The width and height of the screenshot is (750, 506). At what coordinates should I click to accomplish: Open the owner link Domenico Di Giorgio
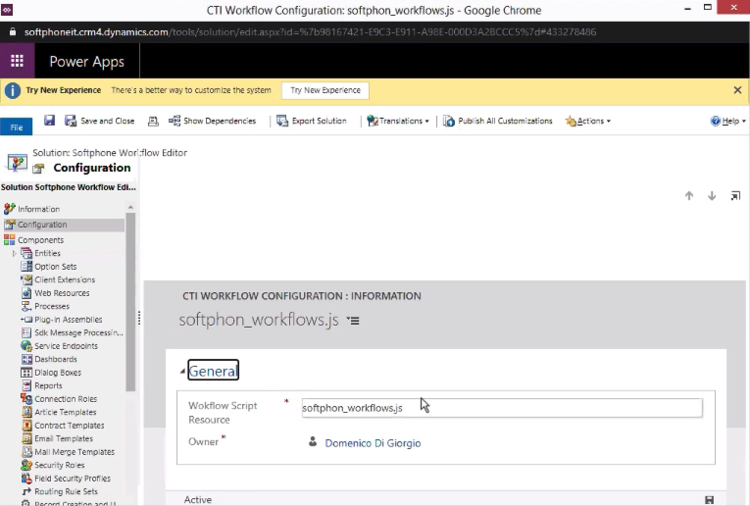[x=373, y=443]
